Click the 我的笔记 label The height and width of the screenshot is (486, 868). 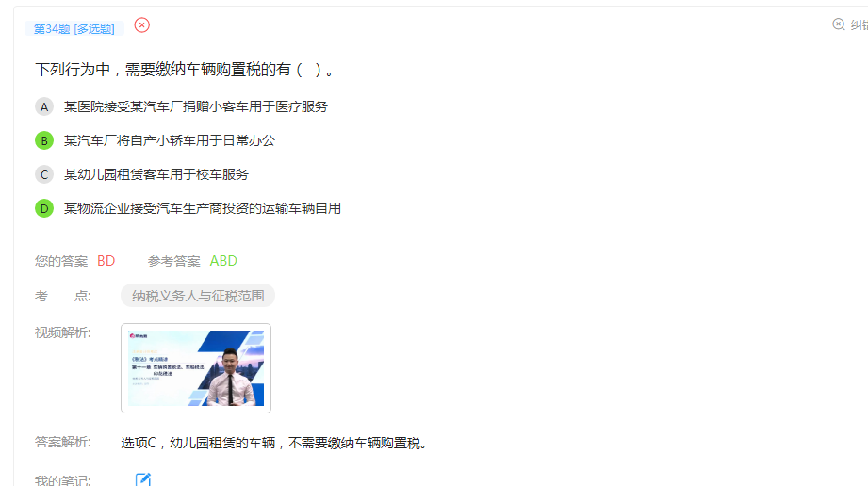[x=62, y=480]
